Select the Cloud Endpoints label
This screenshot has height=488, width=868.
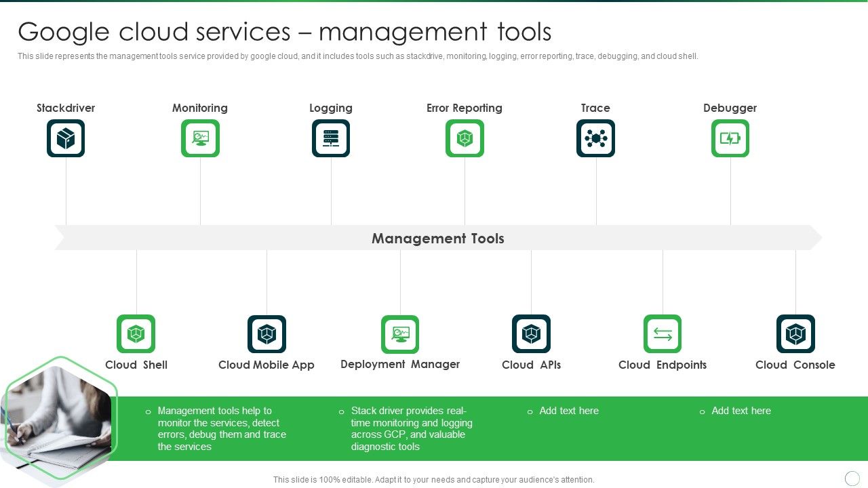tap(663, 365)
